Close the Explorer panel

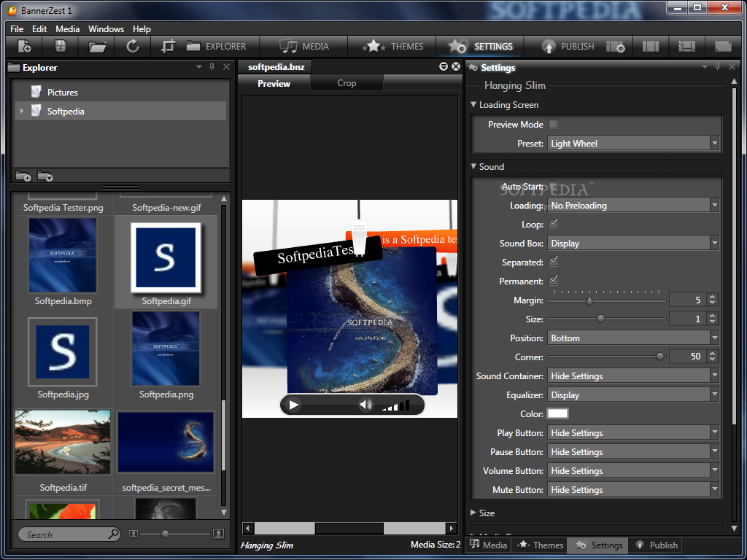pos(227,67)
